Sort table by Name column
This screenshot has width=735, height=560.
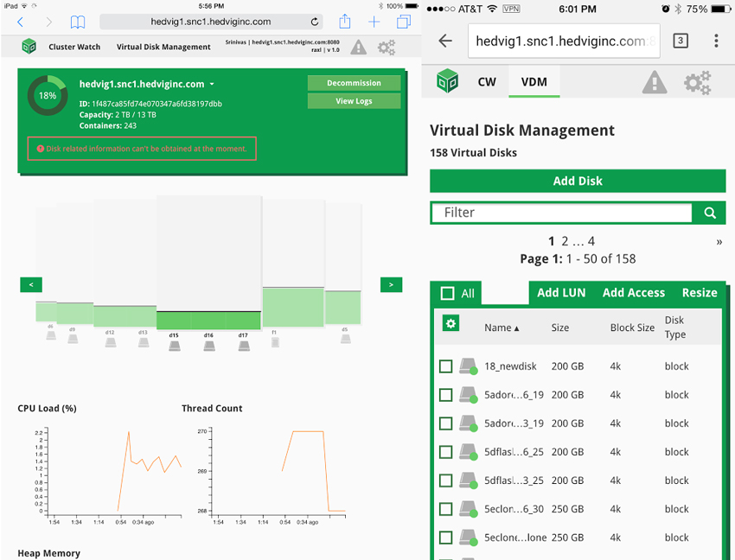click(502, 328)
